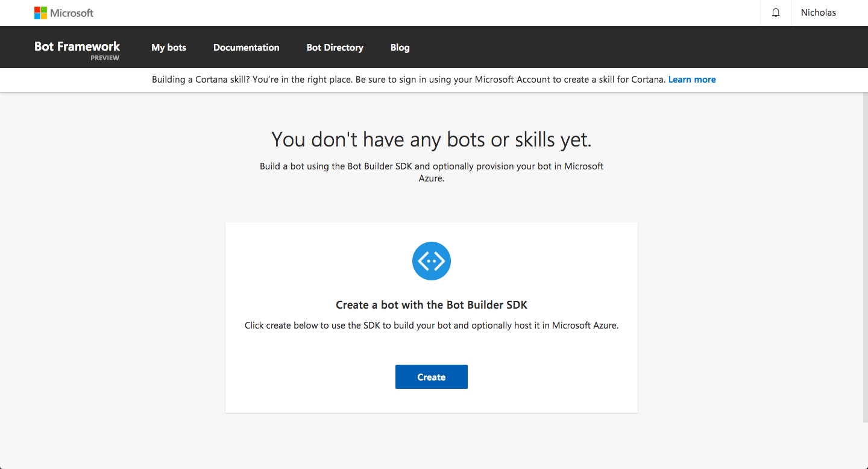Click the Cortana skill banner text
This screenshot has height=469, width=868.
pos(409,80)
